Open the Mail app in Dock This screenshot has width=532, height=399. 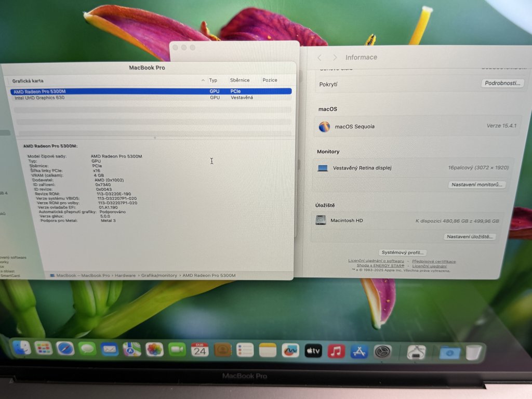pos(109,350)
